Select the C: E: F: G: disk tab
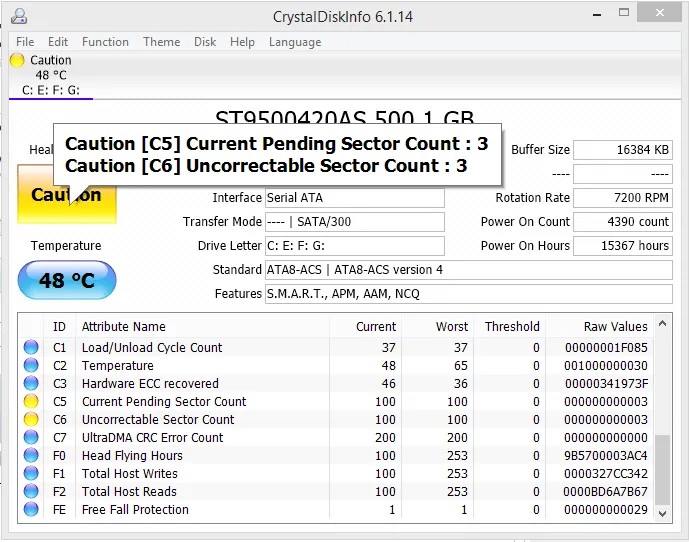Viewport: 689px width, 542px height. tap(51, 75)
